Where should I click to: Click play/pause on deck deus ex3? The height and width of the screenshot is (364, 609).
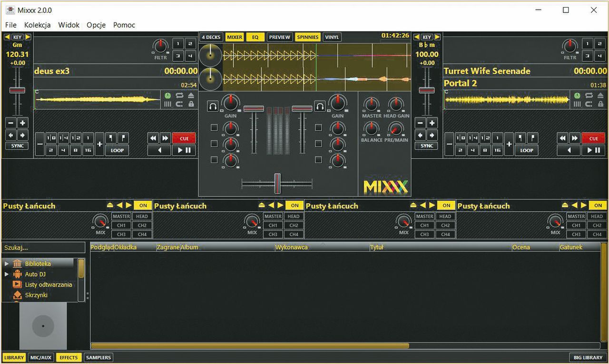(x=184, y=150)
